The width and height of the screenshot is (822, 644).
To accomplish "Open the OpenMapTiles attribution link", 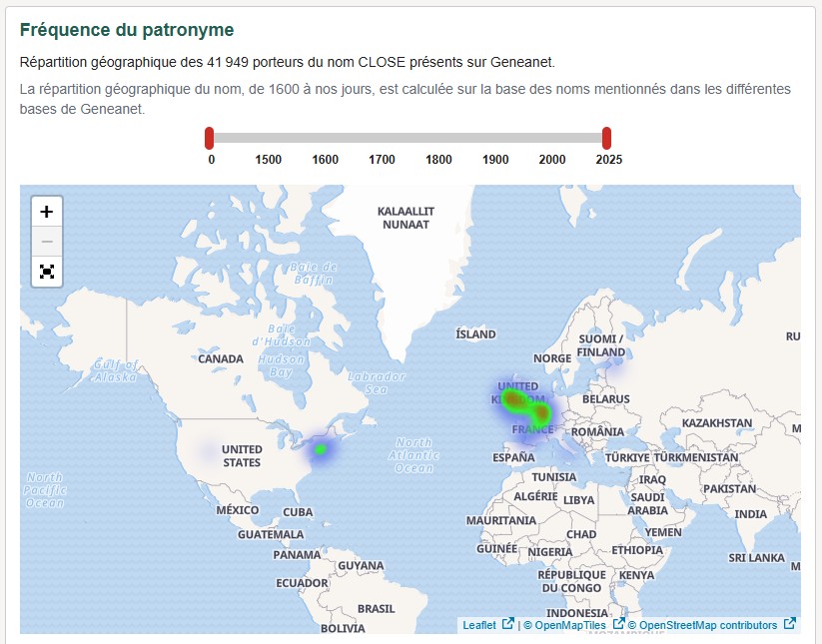I will point(569,623).
